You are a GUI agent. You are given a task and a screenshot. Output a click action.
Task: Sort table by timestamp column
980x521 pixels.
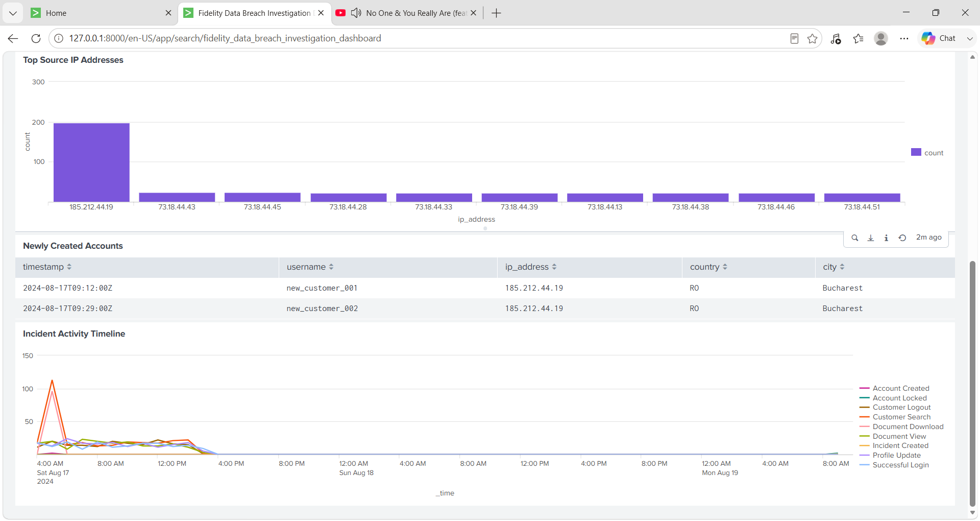click(47, 267)
